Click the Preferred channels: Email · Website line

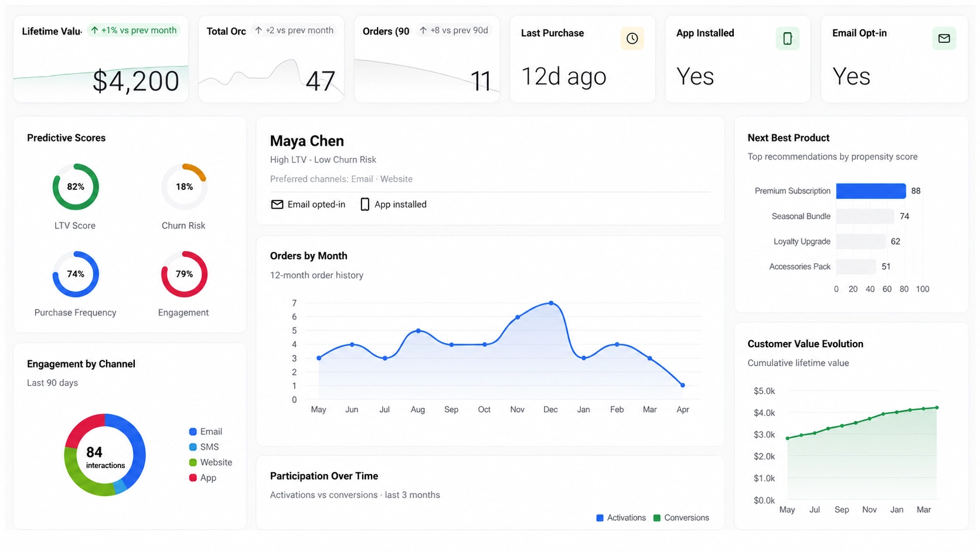tap(341, 179)
